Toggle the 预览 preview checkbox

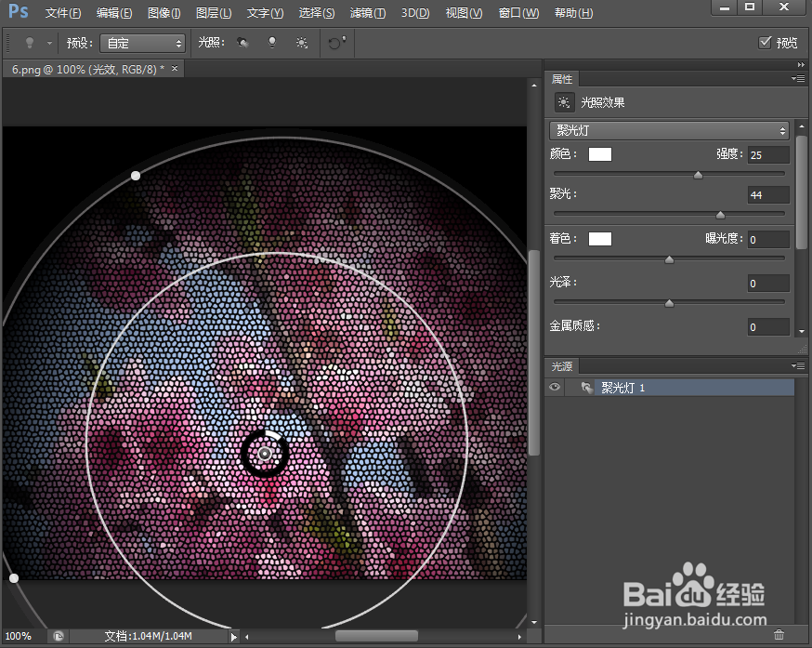765,43
